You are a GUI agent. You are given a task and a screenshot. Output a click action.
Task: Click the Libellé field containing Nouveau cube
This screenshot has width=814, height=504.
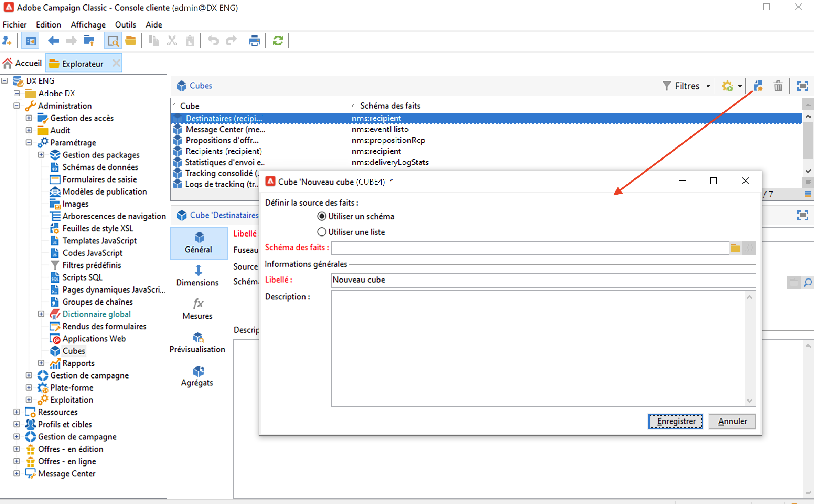tap(543, 280)
